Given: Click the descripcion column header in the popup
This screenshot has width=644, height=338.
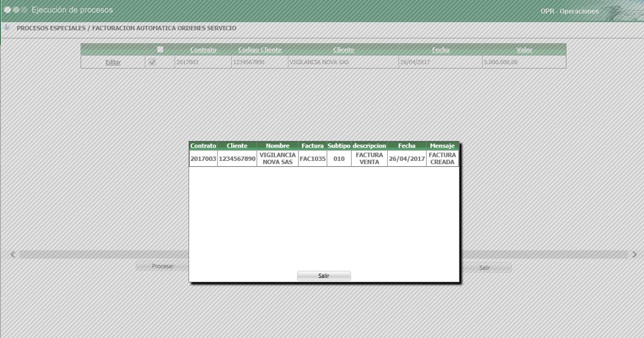Looking at the screenshot, I should [369, 146].
